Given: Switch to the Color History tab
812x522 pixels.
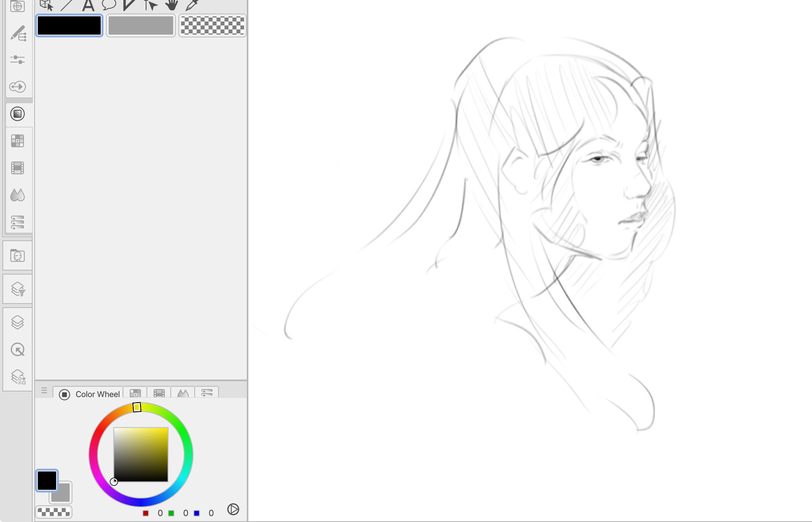Looking at the screenshot, I should (x=207, y=393).
